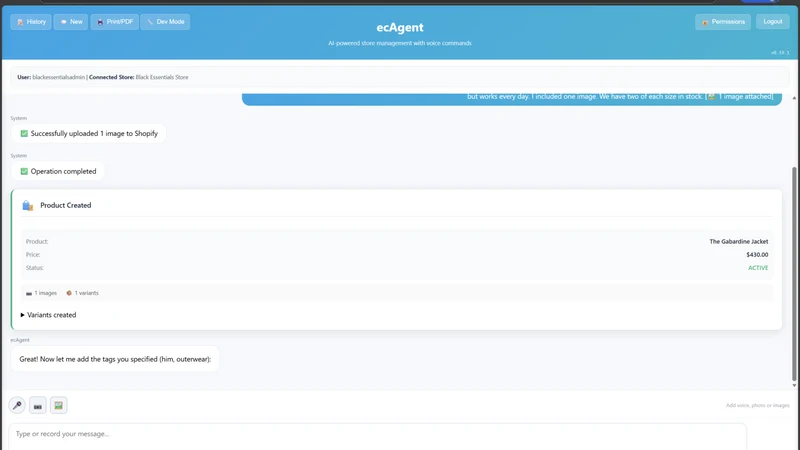This screenshot has width=800, height=450.
Task: Toggle Dev Mode button
Action: click(x=165, y=22)
